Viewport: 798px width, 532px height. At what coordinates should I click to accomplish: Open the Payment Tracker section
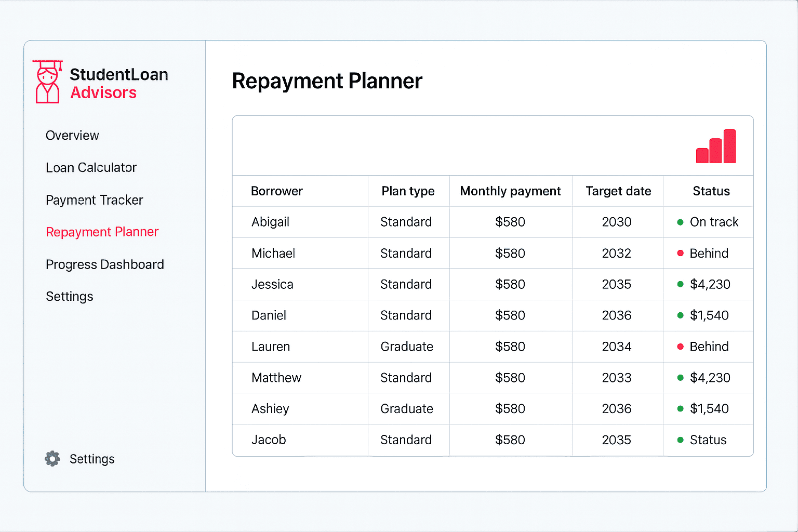click(x=94, y=200)
